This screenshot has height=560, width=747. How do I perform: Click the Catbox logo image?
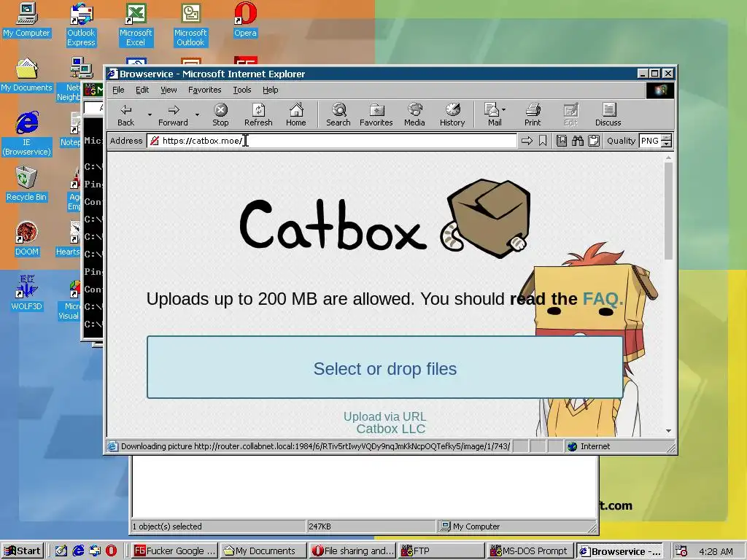point(385,220)
